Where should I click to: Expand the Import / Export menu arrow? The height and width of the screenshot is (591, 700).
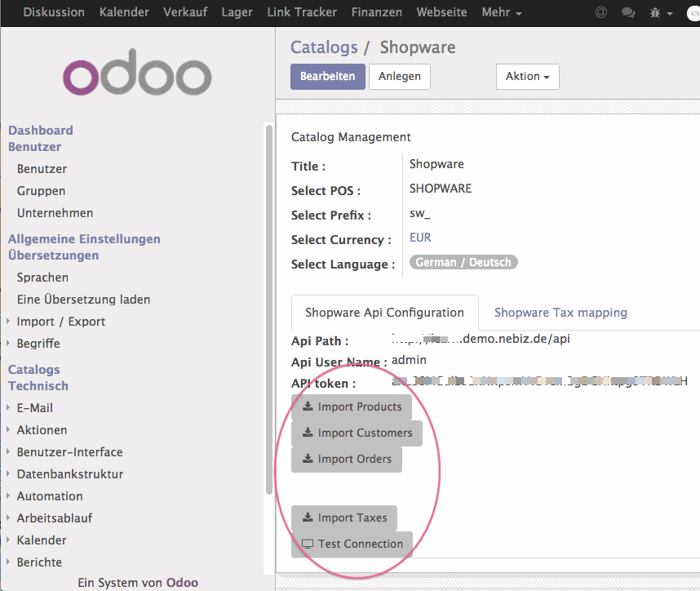(x=8, y=321)
